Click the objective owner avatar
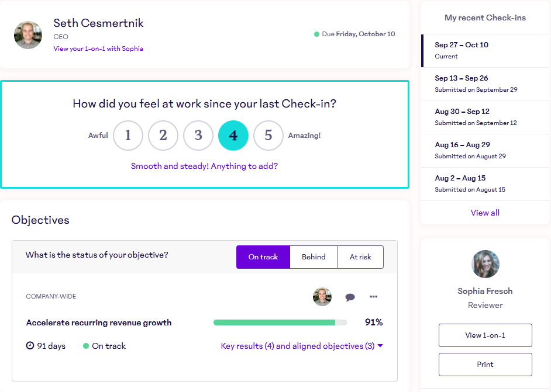Image resolution: width=551 pixels, height=392 pixels. tap(322, 297)
